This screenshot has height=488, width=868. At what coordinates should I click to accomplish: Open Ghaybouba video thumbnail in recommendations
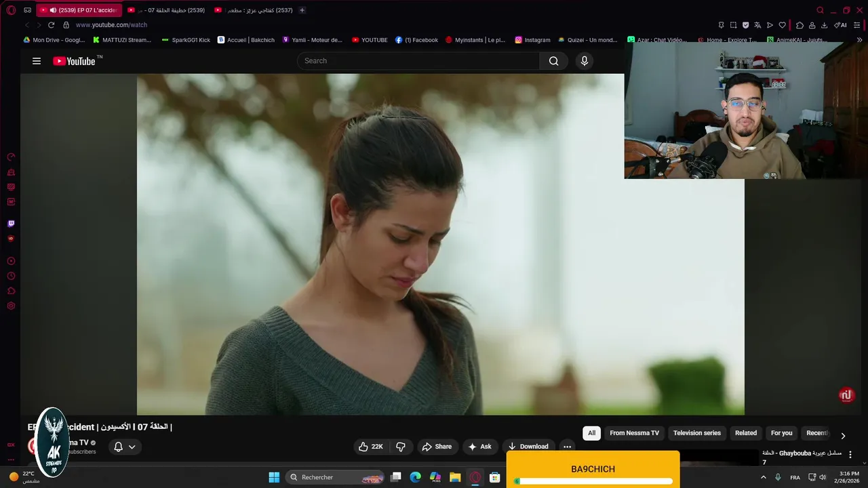point(719,458)
